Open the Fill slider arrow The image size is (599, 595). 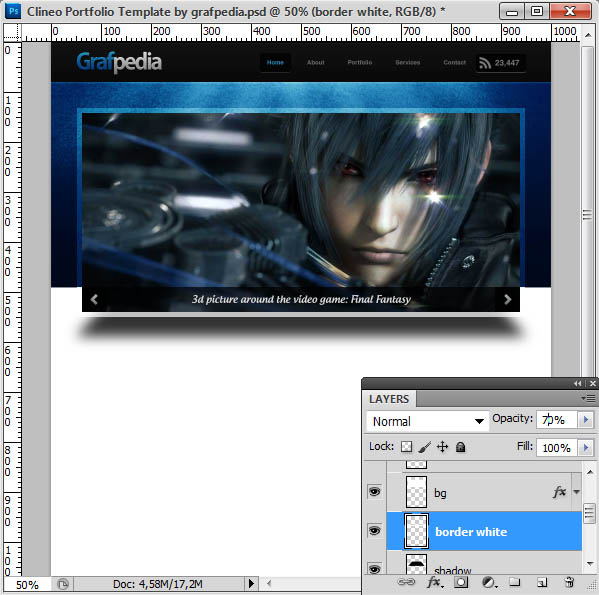pyautogui.click(x=586, y=447)
